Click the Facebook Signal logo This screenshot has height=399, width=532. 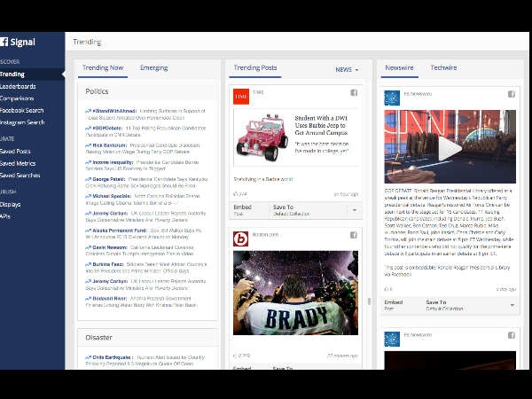click(x=18, y=42)
